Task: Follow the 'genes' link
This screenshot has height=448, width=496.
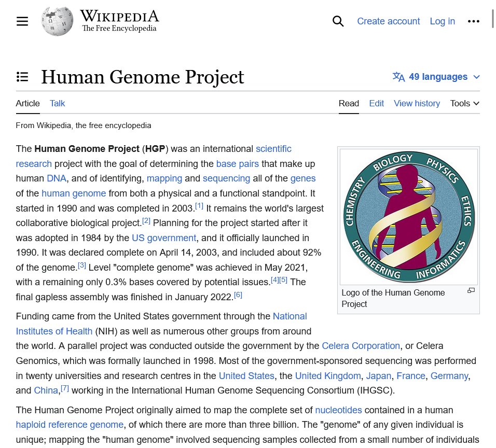Action: (x=302, y=178)
